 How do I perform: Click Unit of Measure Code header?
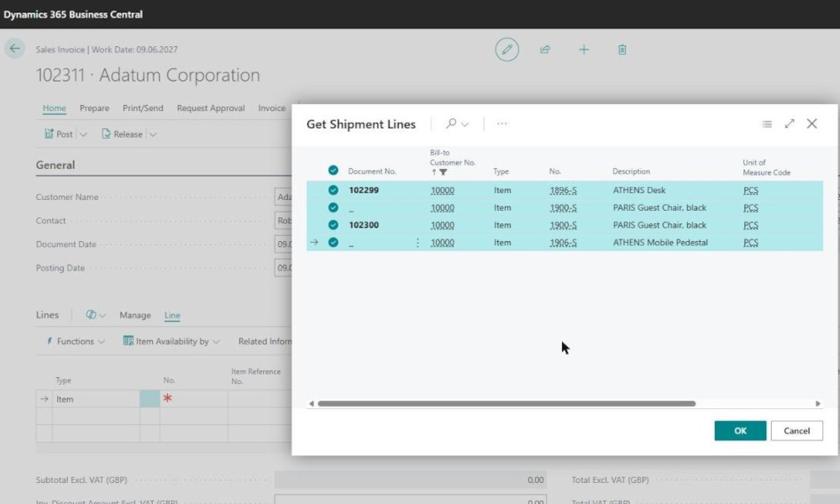(766, 167)
